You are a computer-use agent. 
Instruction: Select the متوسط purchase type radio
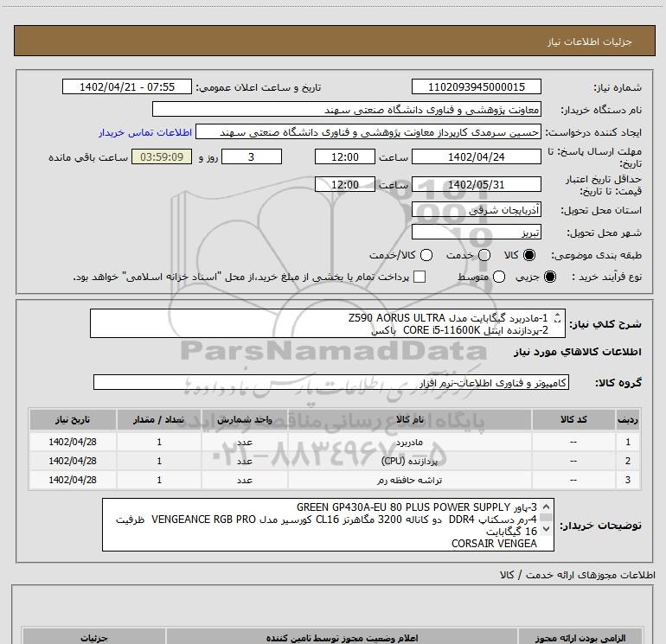(x=499, y=277)
